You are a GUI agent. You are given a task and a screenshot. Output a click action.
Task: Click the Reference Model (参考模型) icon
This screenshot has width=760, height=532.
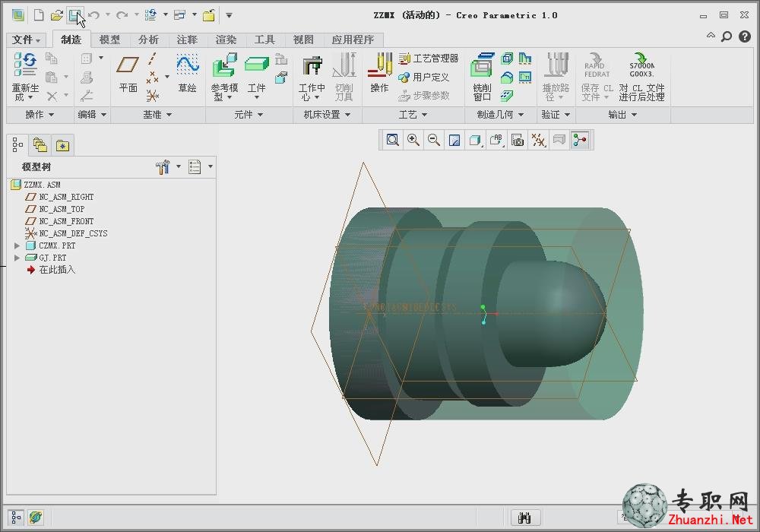click(224, 77)
